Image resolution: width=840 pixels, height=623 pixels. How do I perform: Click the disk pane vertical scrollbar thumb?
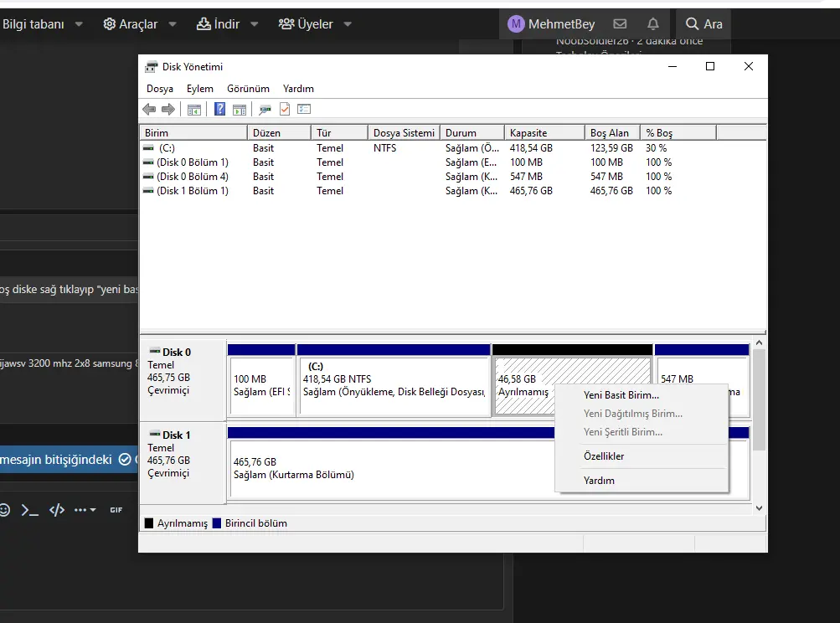click(x=759, y=399)
